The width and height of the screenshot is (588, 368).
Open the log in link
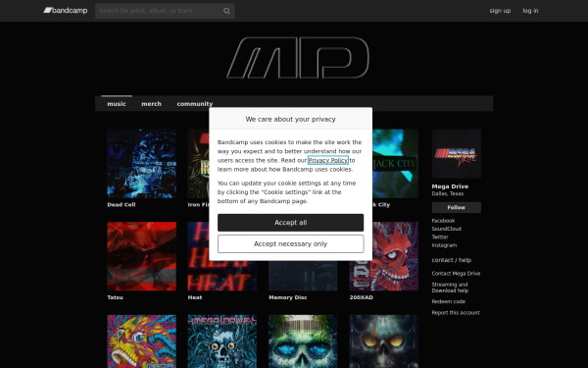[x=530, y=11]
